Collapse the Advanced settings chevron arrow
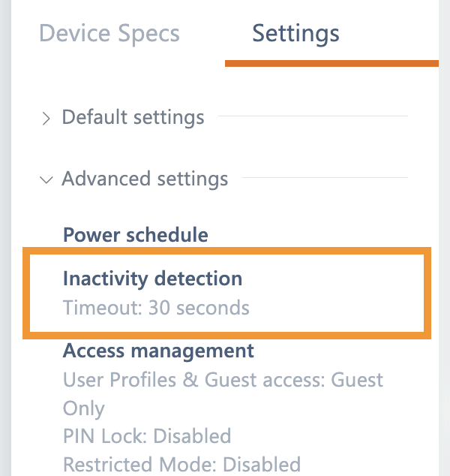 pos(46,180)
